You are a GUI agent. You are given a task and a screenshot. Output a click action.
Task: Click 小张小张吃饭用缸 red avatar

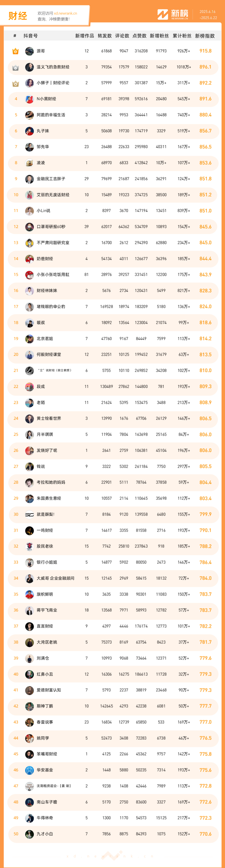(x=30, y=275)
